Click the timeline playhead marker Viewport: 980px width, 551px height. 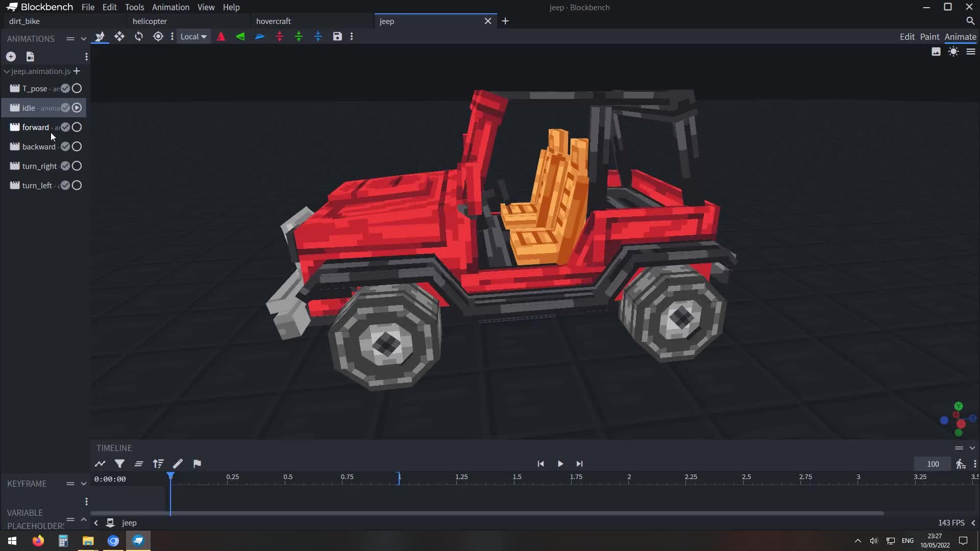coord(170,476)
